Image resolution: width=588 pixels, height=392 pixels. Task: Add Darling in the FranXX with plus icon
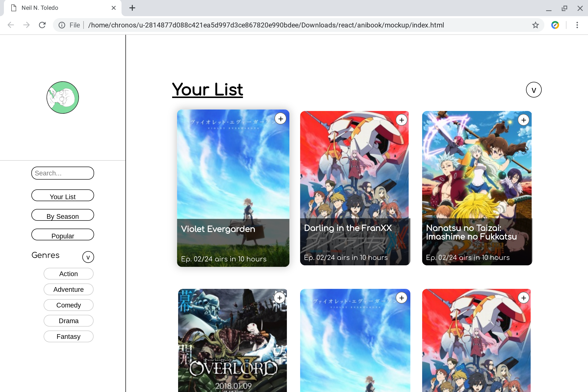tap(402, 120)
